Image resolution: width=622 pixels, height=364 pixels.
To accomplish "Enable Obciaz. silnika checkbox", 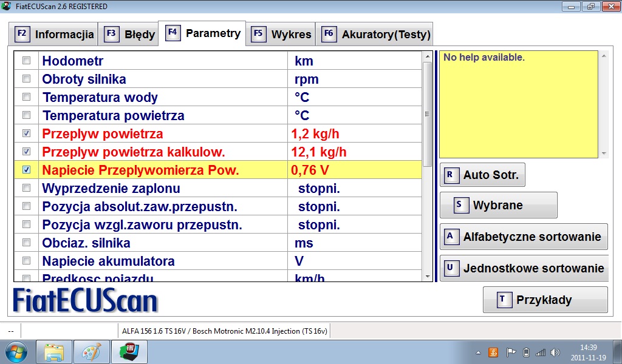I will tap(27, 243).
